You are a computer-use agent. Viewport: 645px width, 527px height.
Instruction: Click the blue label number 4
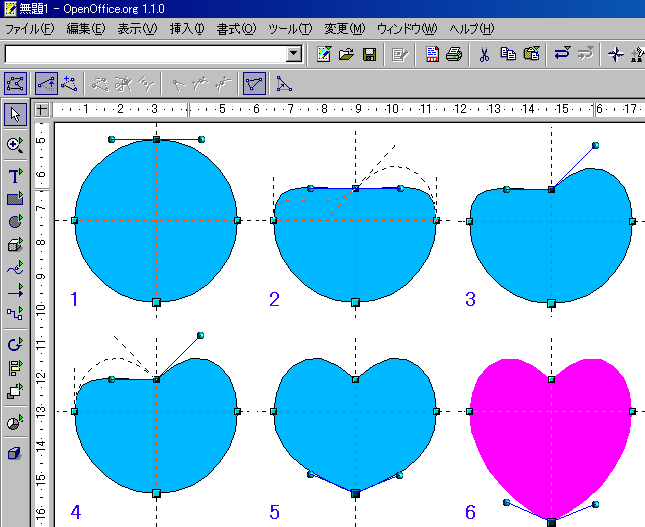coord(76,512)
